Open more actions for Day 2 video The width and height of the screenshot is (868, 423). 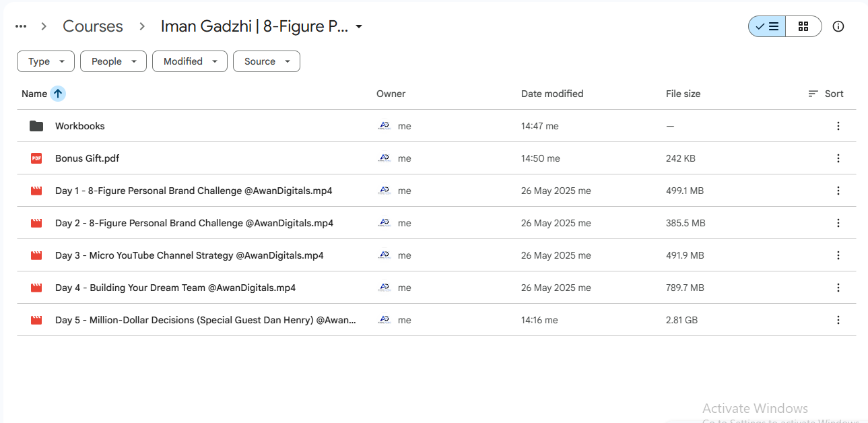[x=838, y=223]
